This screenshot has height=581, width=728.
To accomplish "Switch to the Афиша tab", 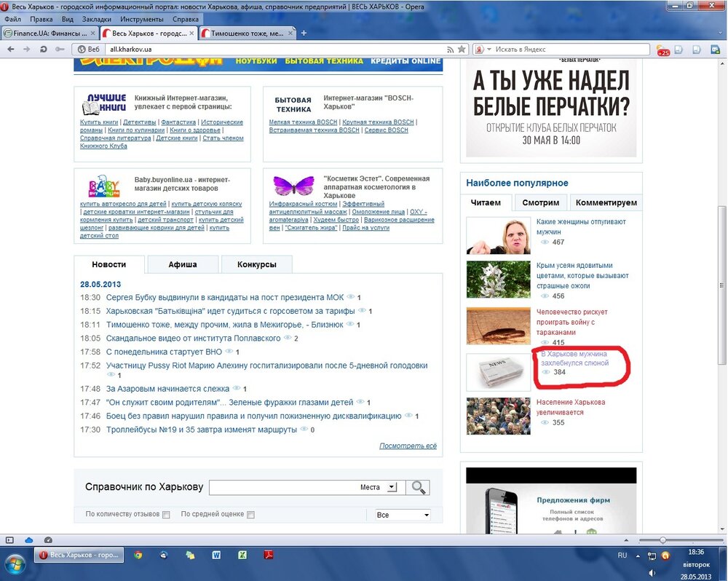I will coord(183,264).
